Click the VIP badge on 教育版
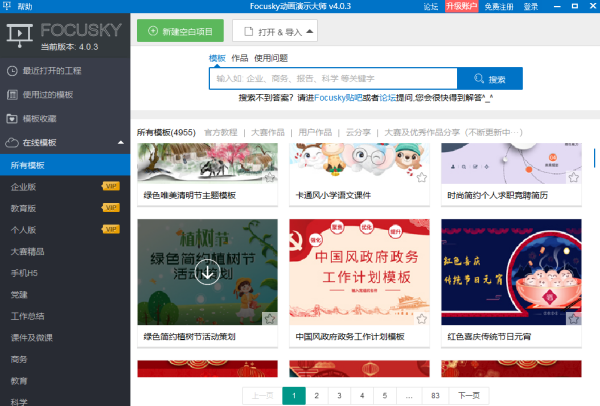This screenshot has height=406, width=600. point(111,208)
